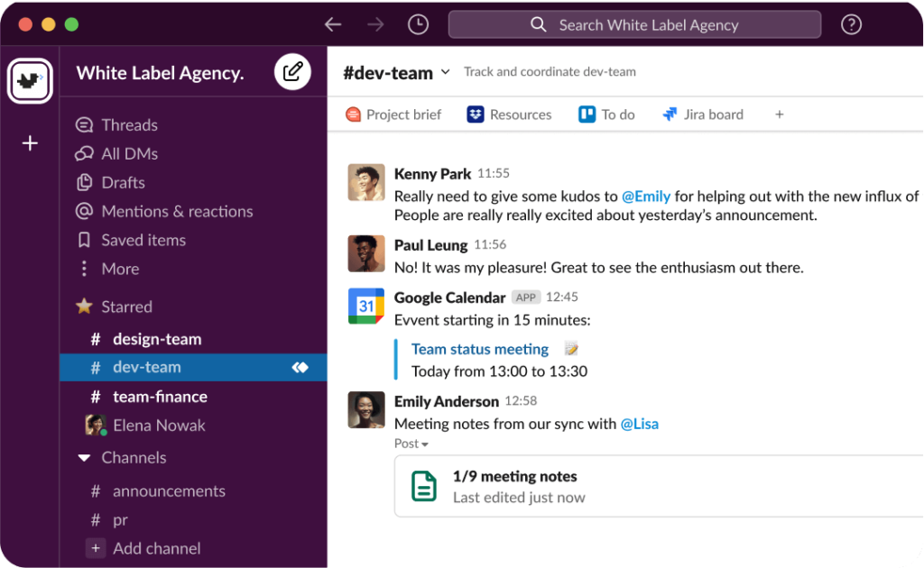Click the All DMs icon

pos(84,153)
